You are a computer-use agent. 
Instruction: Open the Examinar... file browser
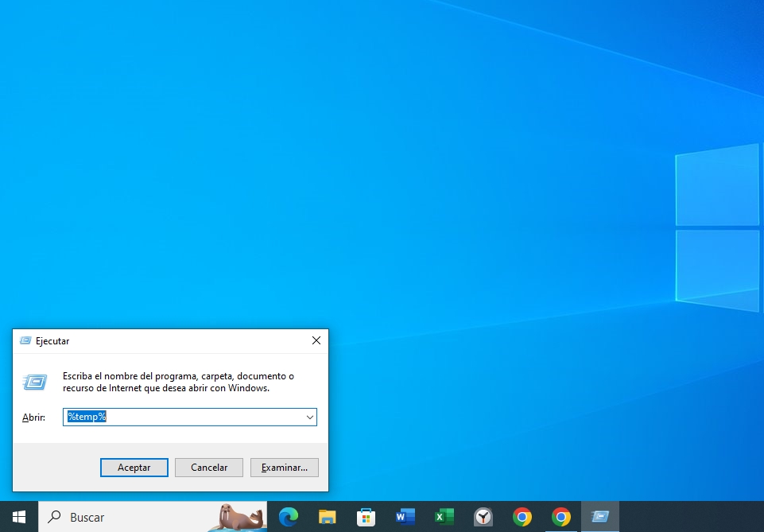(x=285, y=468)
